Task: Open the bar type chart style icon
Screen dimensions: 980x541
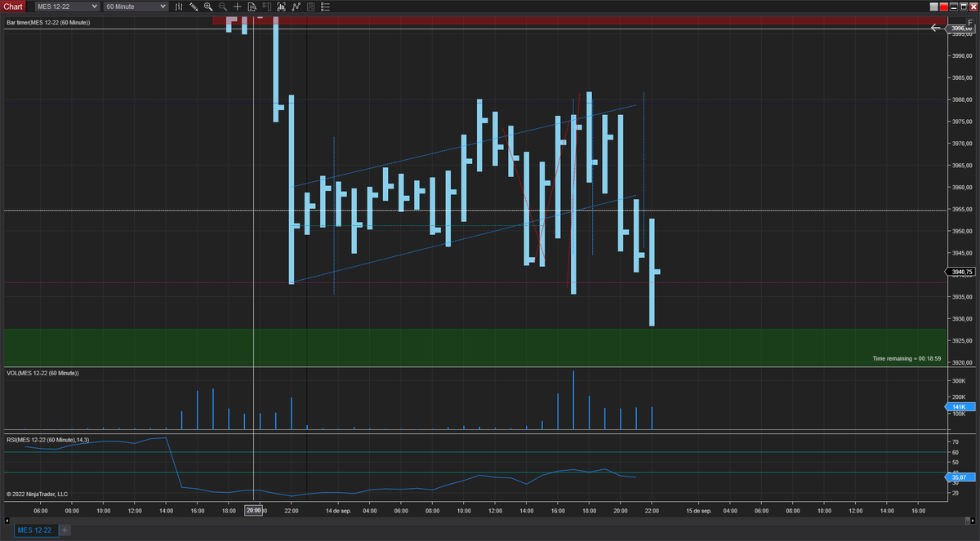Action: [x=179, y=7]
